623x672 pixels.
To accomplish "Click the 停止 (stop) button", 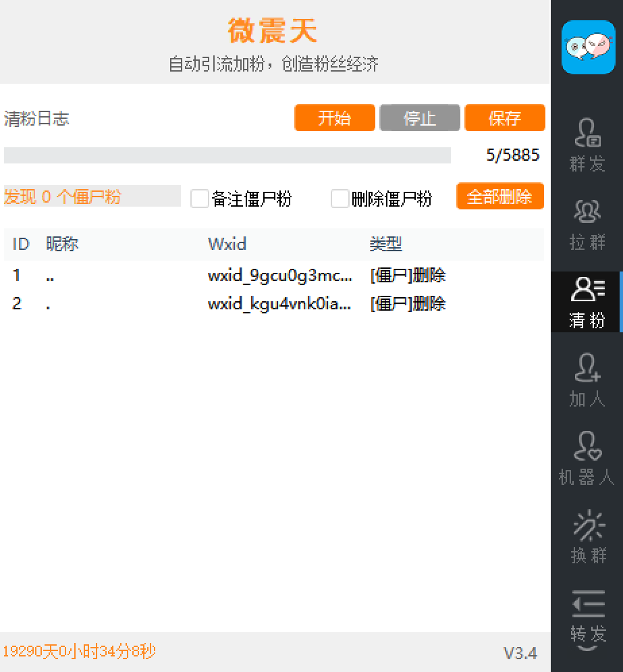I will pos(419,118).
